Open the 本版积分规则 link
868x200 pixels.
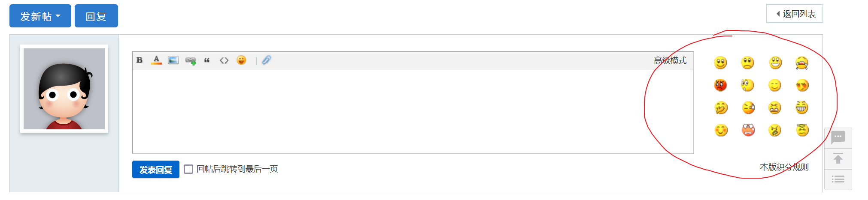pyautogui.click(x=784, y=167)
